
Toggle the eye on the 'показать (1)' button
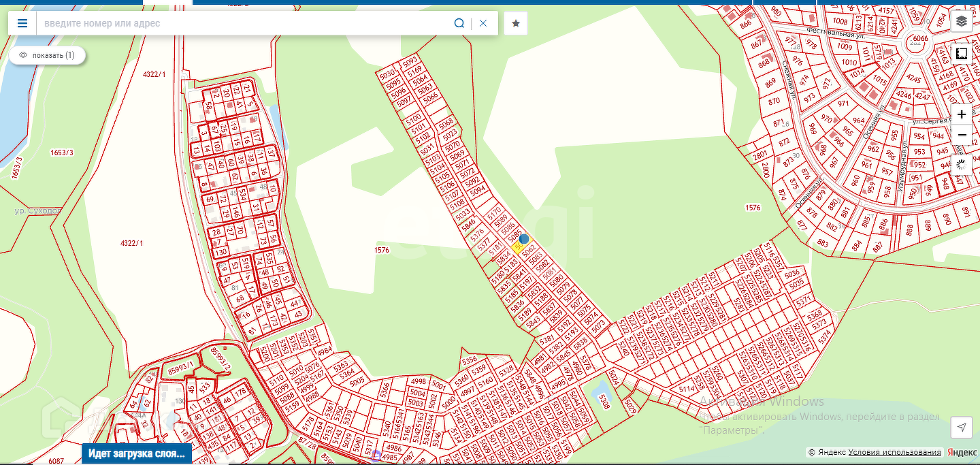coord(23,55)
